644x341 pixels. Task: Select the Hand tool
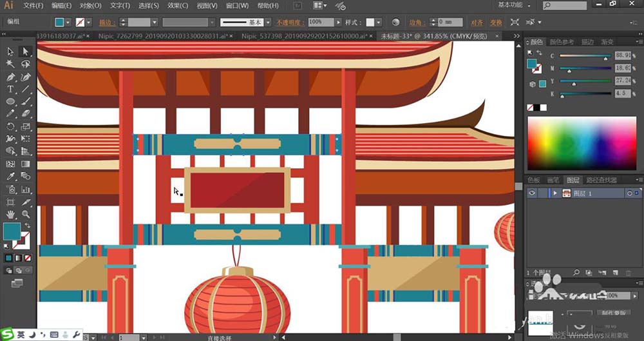click(11, 214)
